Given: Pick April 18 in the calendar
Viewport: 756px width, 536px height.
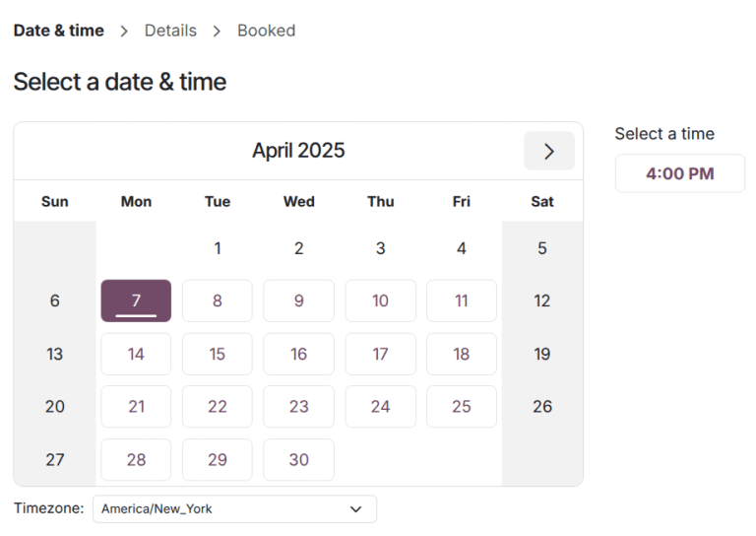Looking at the screenshot, I should coord(461,354).
